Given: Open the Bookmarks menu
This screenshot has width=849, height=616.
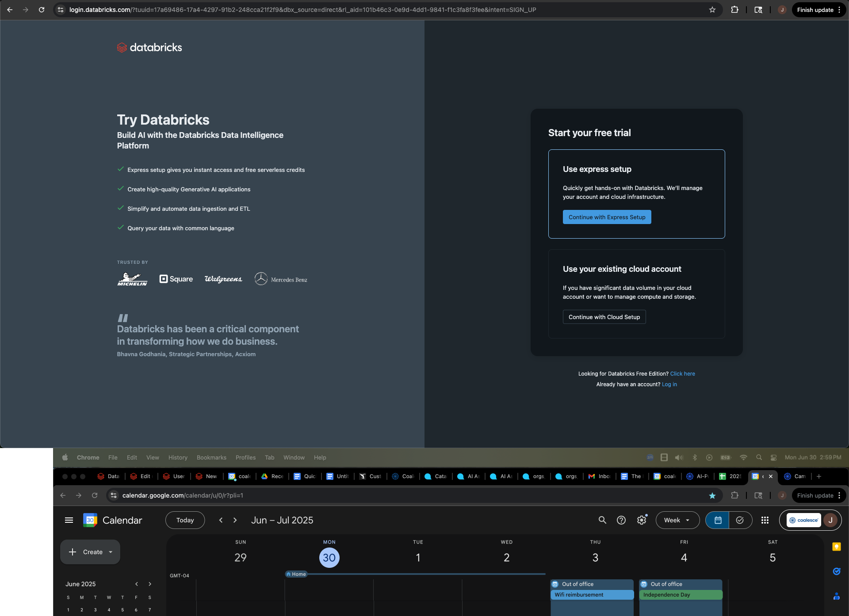Looking at the screenshot, I should [211, 457].
